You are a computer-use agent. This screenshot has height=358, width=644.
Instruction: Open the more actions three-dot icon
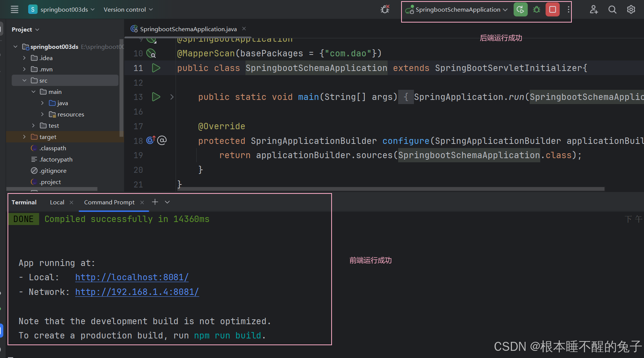[x=568, y=9]
